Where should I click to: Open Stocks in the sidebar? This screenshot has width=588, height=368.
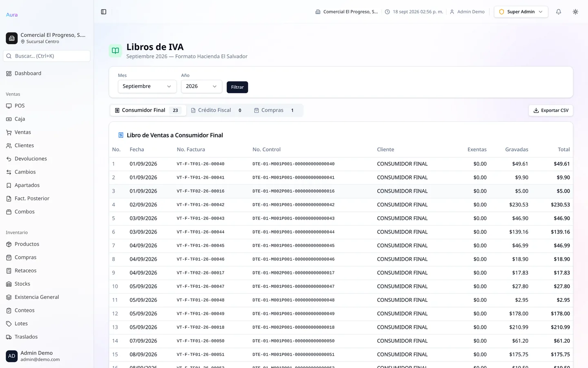(47, 284)
